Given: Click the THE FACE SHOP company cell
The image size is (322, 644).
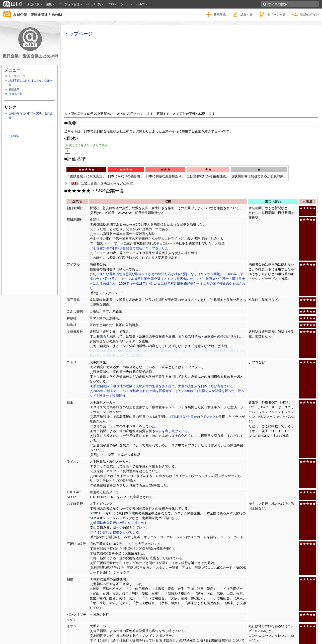Looking at the screenshot, I should click(77, 495).
